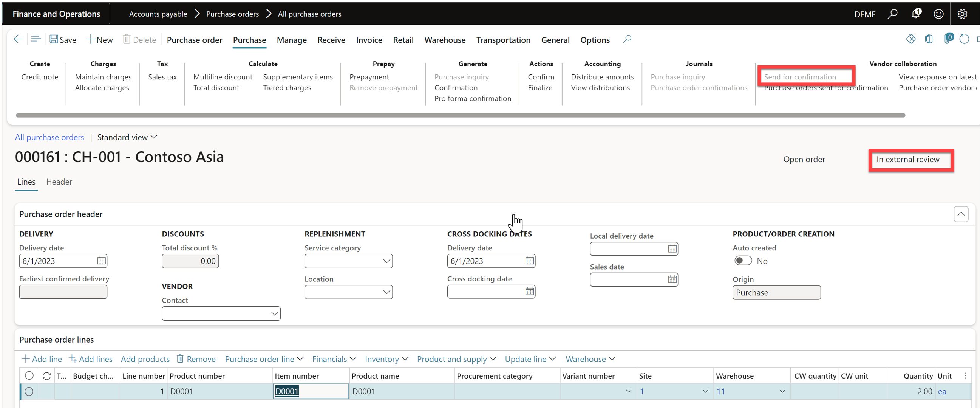Expand Inventory menu
Image resolution: width=980 pixels, height=408 pixels.
tap(386, 359)
